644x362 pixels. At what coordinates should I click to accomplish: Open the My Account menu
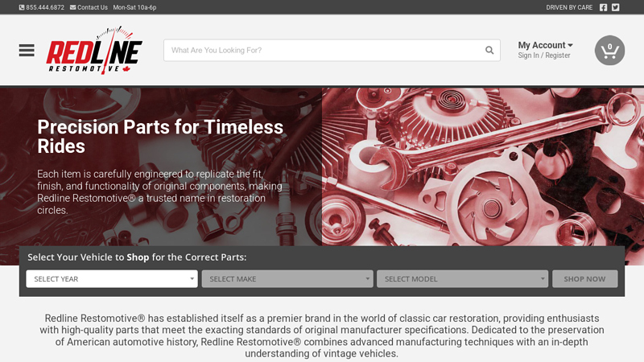(545, 45)
